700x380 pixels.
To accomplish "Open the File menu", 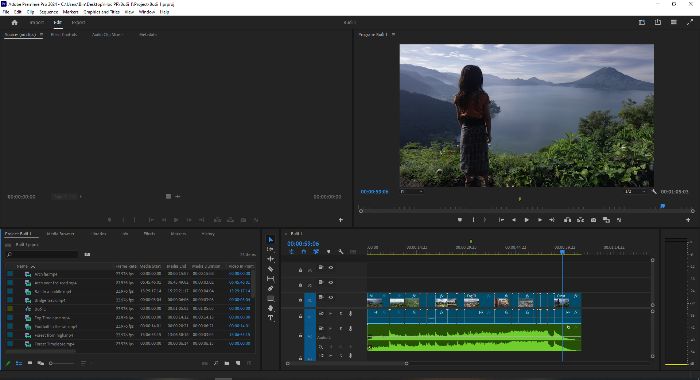I will coord(6,12).
